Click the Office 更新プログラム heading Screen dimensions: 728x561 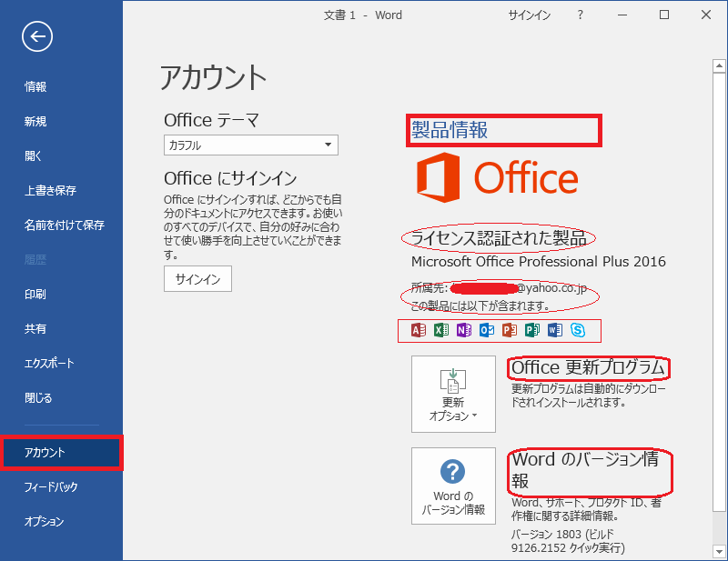[x=588, y=367]
